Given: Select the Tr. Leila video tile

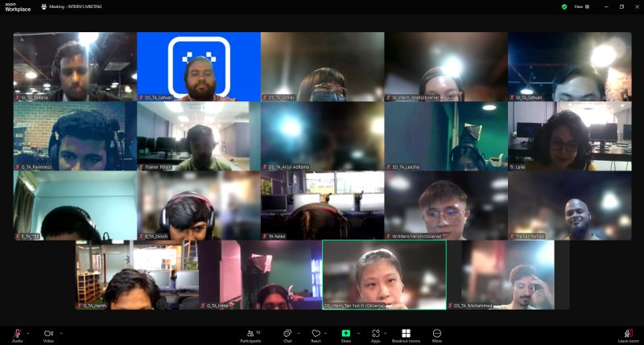Looking at the screenshot, I should click(570, 136).
